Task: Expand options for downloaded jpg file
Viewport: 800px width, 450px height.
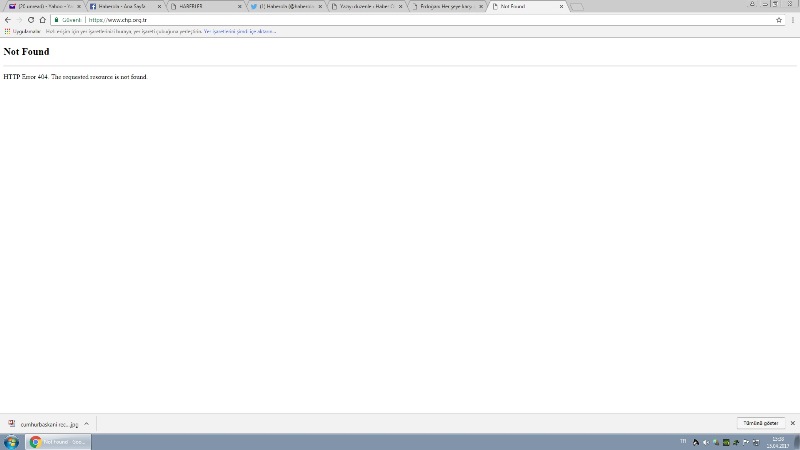Action: tap(87, 424)
